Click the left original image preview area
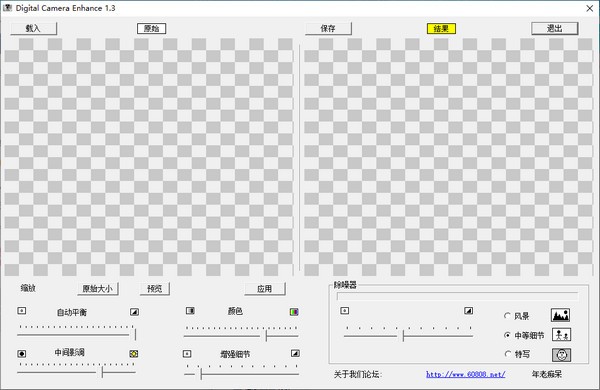The width and height of the screenshot is (600, 390). coord(149,157)
